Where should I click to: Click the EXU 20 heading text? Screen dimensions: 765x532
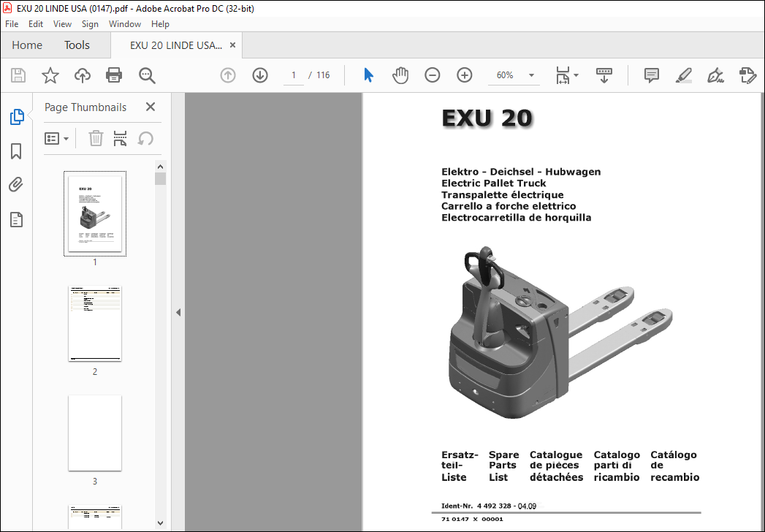pos(487,118)
